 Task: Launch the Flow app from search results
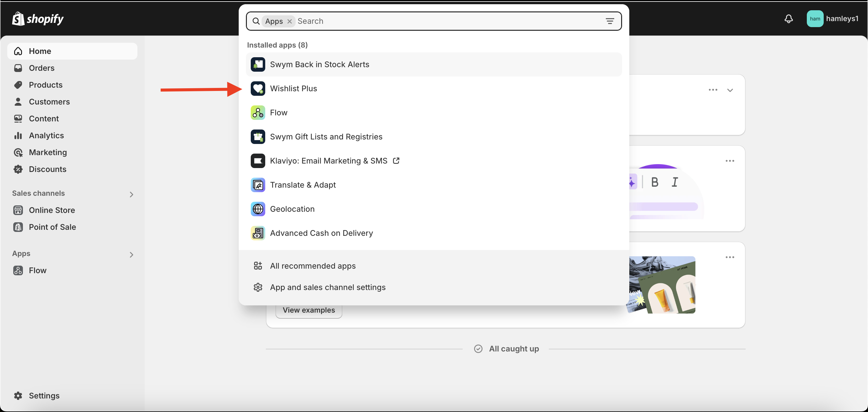click(x=278, y=113)
